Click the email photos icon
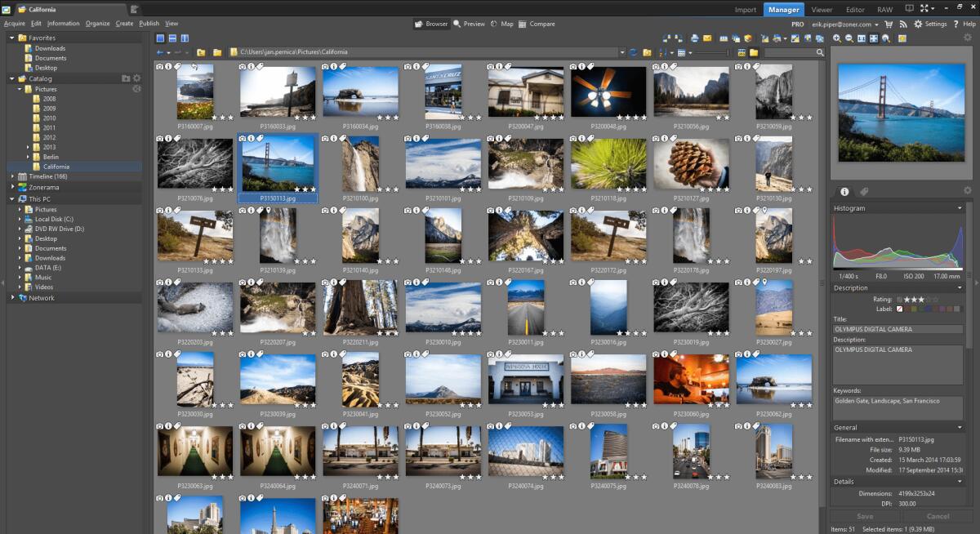 [707, 38]
